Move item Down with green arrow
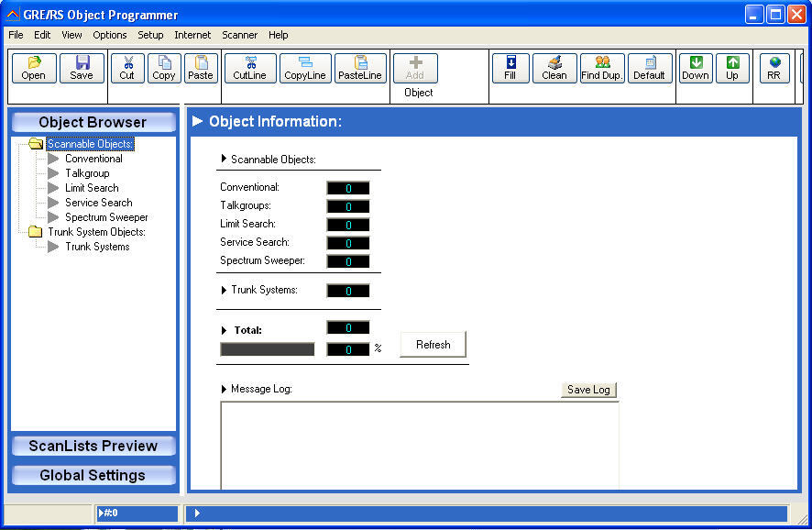The height and width of the screenshot is (530, 812). pos(696,68)
